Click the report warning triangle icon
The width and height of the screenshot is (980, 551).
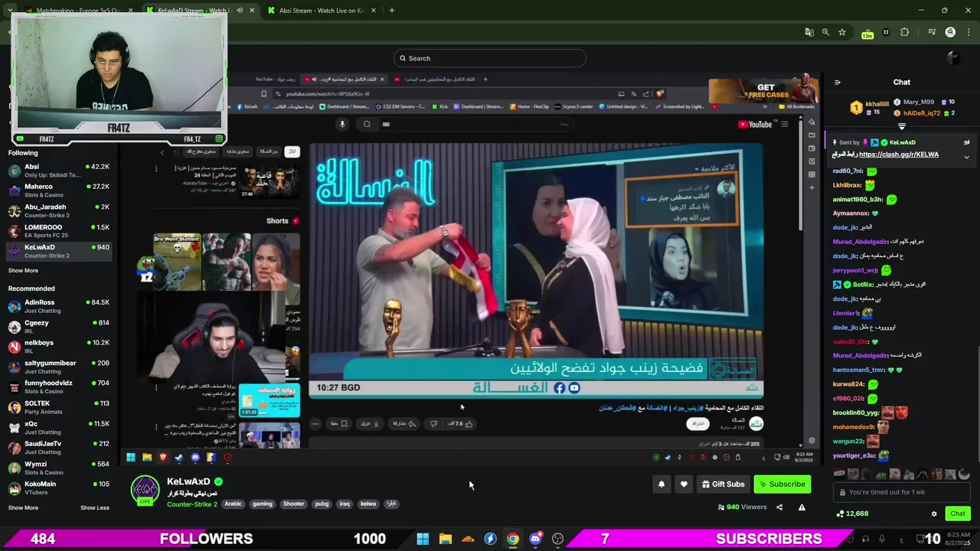coord(802,507)
